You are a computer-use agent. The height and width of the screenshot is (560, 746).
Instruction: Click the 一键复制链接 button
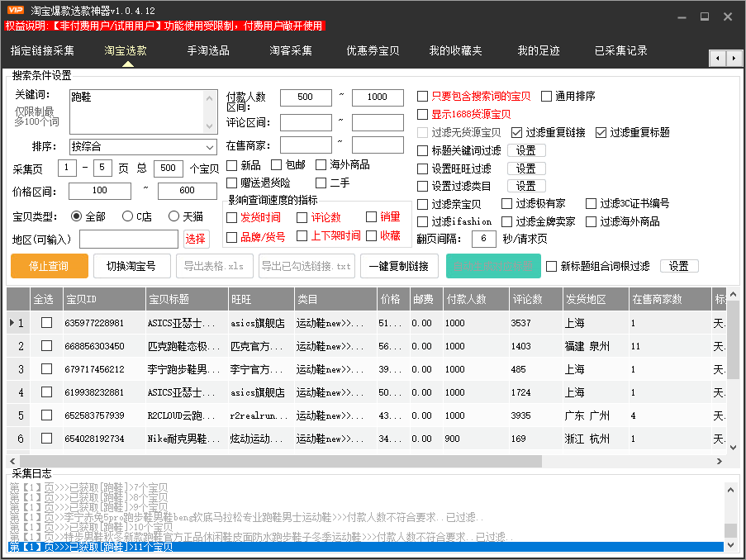[x=398, y=266]
